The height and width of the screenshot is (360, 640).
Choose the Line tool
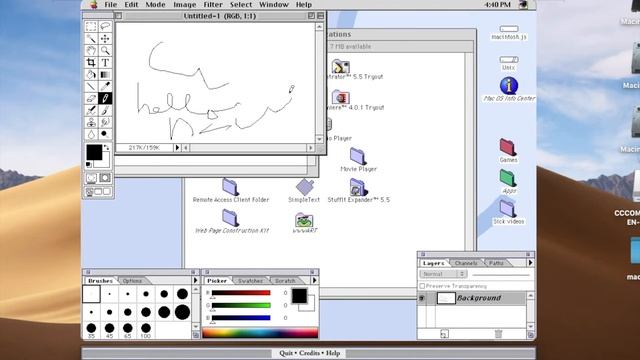click(x=91, y=86)
